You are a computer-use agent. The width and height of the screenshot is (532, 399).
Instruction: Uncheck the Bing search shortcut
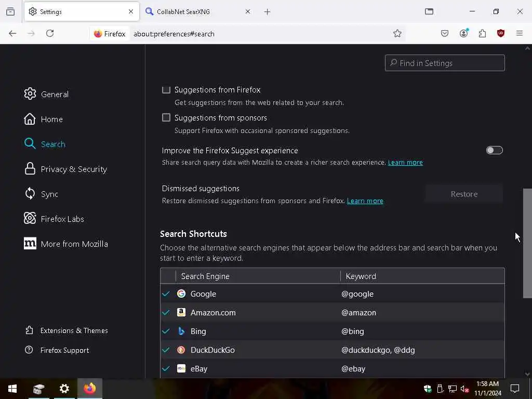[x=166, y=331]
